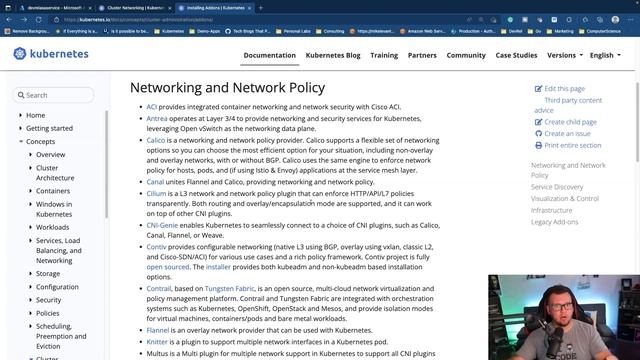The width and height of the screenshot is (640, 360).
Task: Switch to the Cluster Networking browser tab
Action: point(135,8)
